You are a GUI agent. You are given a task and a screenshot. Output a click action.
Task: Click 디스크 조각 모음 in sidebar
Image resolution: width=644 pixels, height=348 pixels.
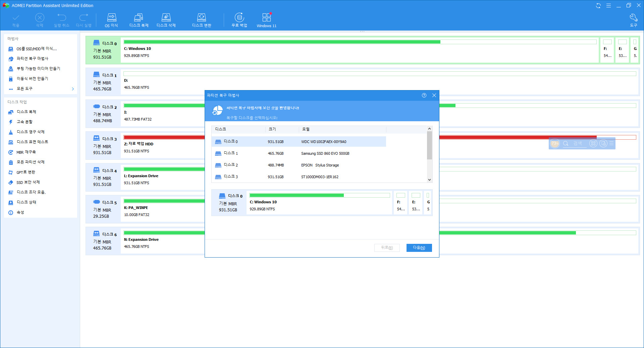pos(31,192)
